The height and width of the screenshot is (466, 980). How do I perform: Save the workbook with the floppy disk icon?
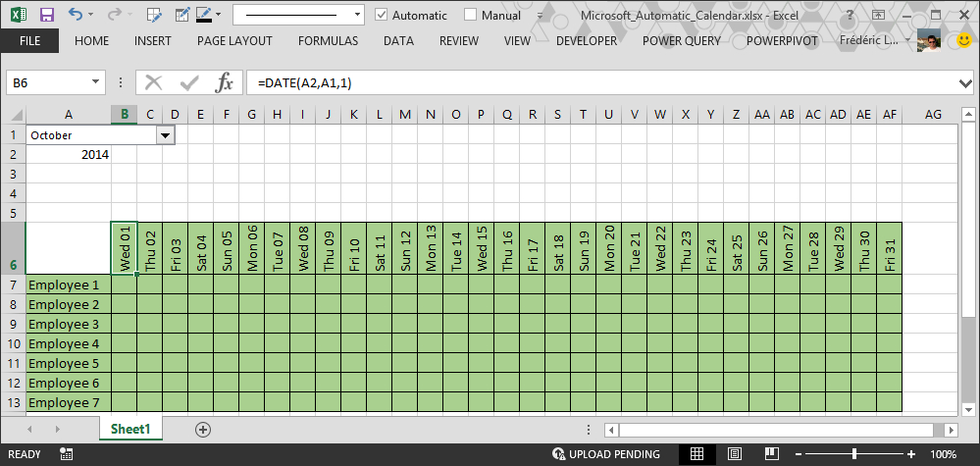coord(46,15)
